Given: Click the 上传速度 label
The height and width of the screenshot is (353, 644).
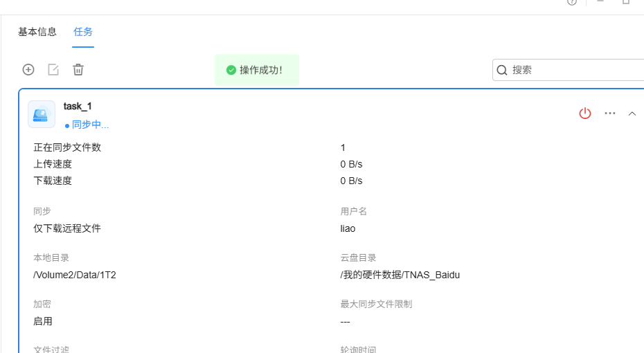Looking at the screenshot, I should click(x=53, y=164).
